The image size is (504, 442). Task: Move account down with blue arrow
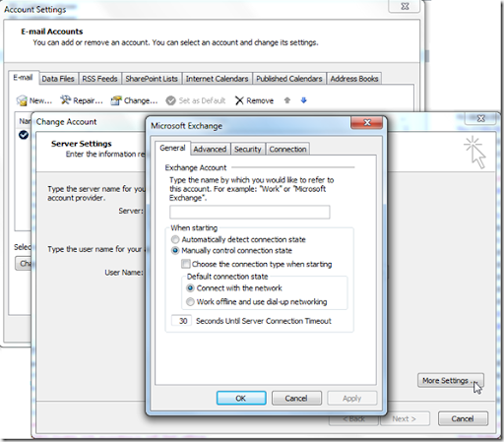(303, 100)
